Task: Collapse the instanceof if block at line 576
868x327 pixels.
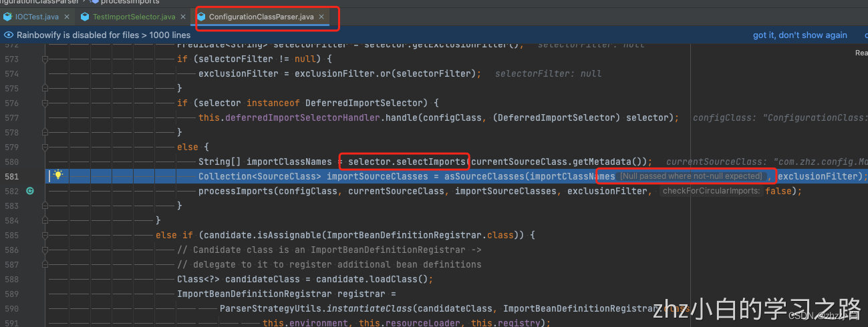Action: pyautogui.click(x=45, y=103)
